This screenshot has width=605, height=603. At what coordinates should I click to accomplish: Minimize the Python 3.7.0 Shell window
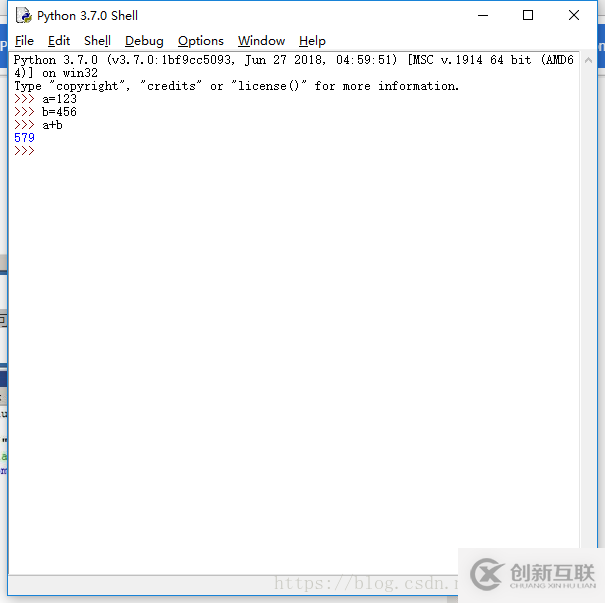click(483, 15)
